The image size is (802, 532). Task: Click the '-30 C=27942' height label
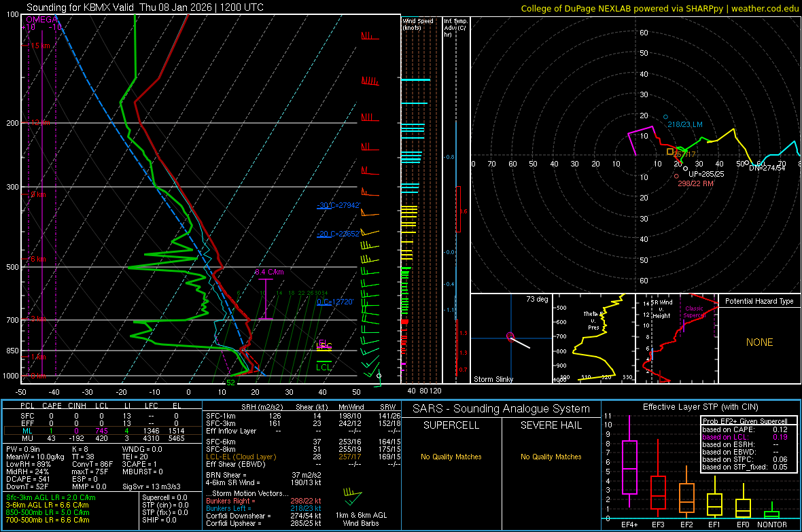coord(338,205)
